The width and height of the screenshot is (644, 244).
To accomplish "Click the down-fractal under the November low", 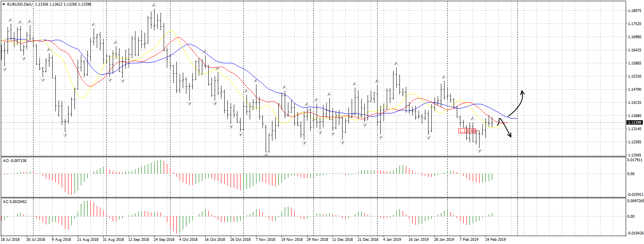I will (266, 154).
